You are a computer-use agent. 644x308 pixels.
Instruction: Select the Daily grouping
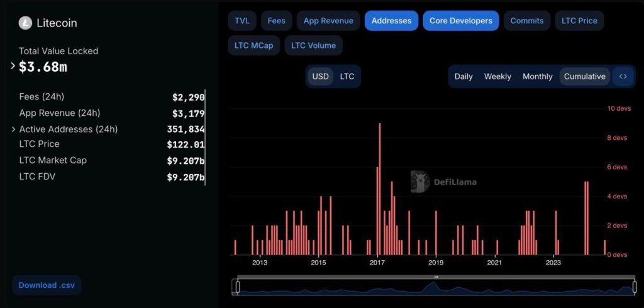(464, 76)
